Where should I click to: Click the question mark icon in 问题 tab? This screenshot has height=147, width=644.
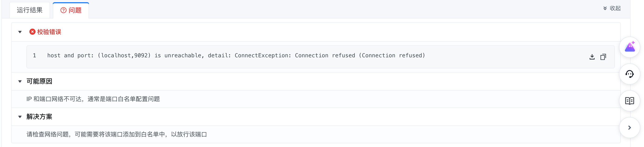click(x=63, y=10)
